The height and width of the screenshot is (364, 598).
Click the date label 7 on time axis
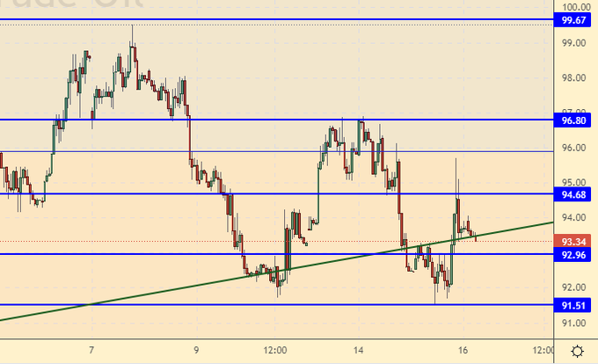pos(92,351)
